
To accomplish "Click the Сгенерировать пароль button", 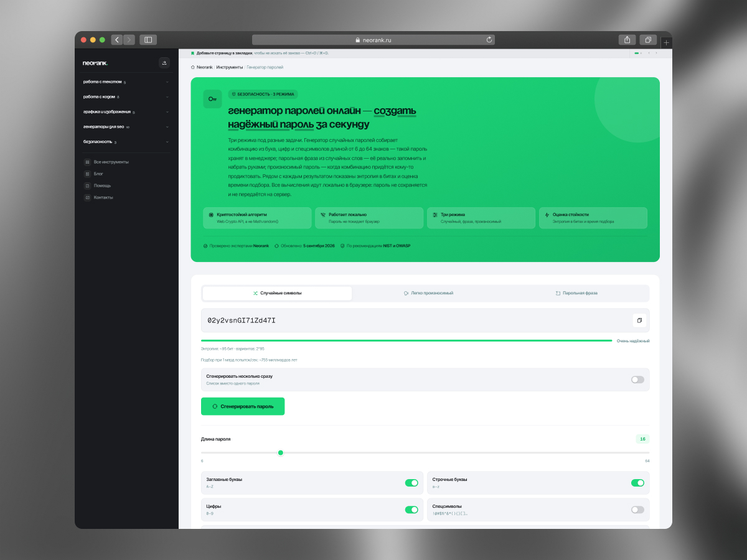I will click(243, 406).
